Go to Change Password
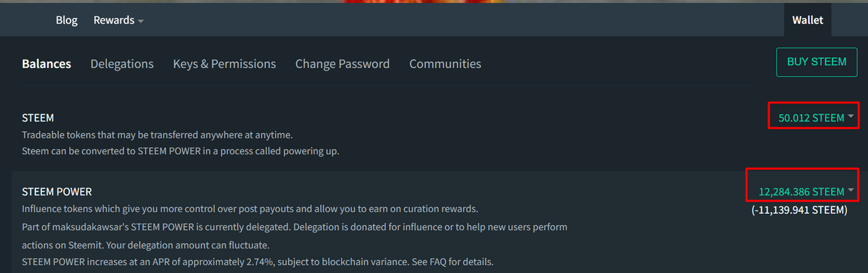This screenshot has width=868, height=273. tap(342, 64)
